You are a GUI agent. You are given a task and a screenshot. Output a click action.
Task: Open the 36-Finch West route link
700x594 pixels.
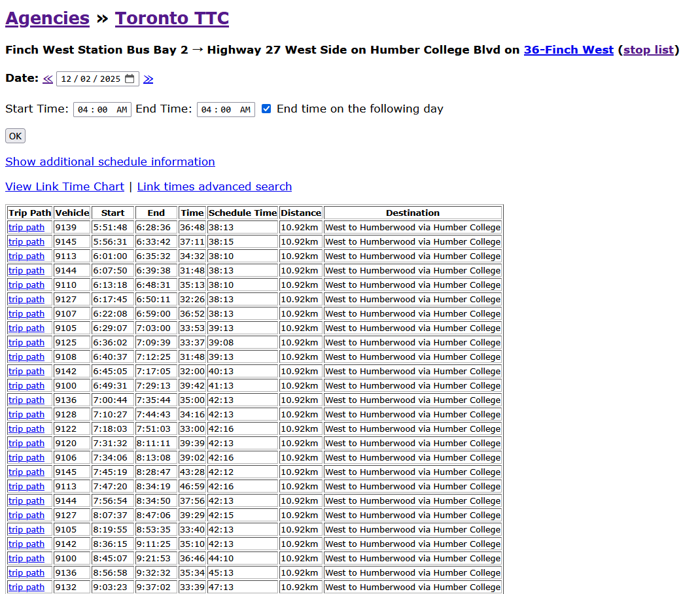pos(569,50)
